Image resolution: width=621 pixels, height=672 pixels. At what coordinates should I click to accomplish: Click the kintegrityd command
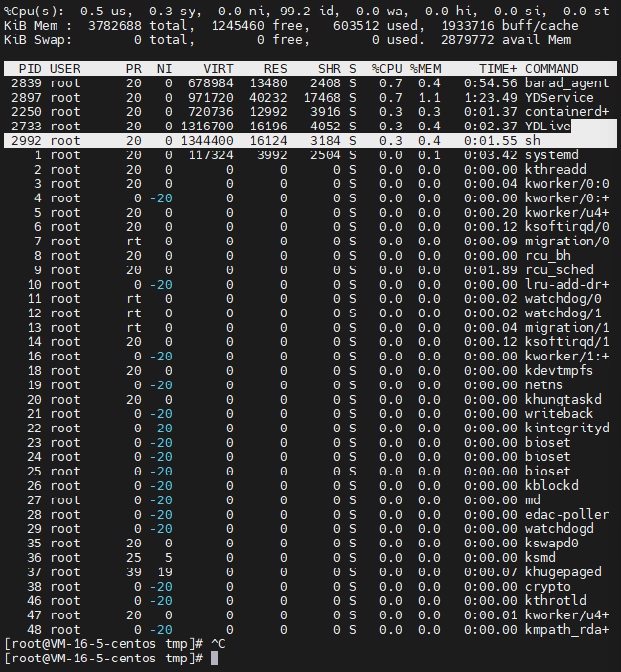(x=567, y=428)
